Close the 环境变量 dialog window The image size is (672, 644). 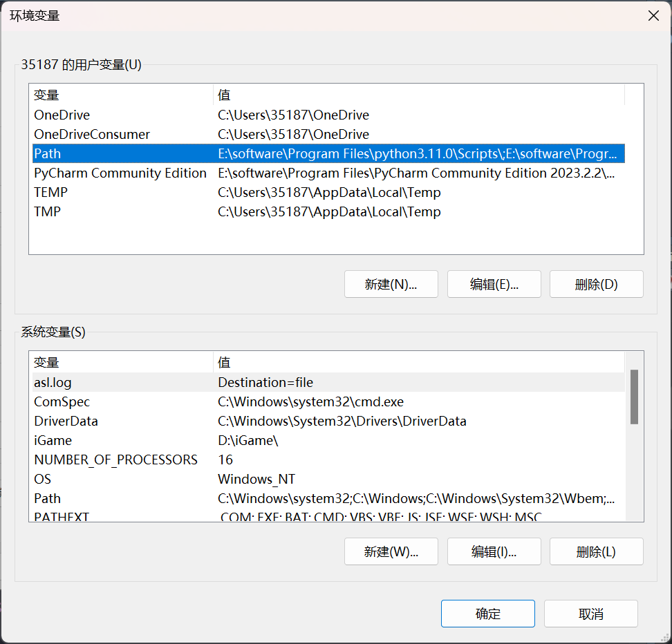(x=653, y=16)
